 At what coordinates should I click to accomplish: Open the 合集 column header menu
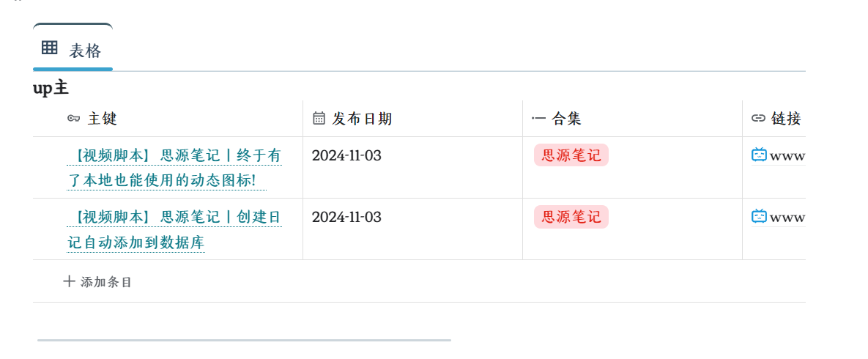[x=566, y=119]
